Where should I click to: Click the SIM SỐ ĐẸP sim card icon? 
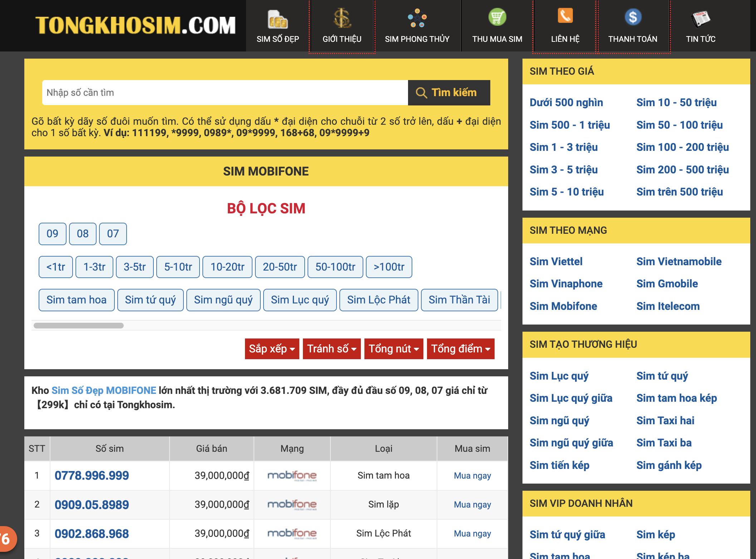point(278,19)
